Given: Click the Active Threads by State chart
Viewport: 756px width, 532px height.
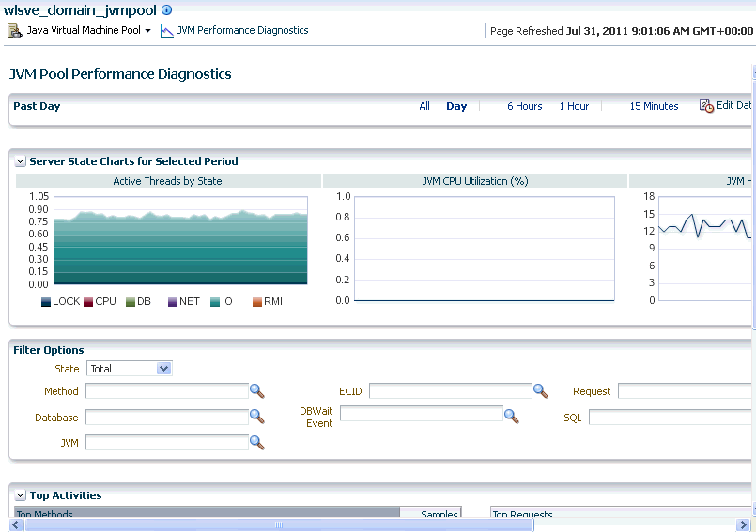Looking at the screenshot, I should (180, 240).
